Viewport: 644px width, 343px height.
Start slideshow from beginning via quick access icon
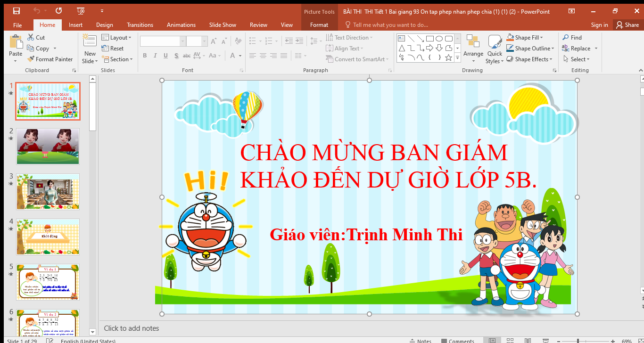(81, 11)
